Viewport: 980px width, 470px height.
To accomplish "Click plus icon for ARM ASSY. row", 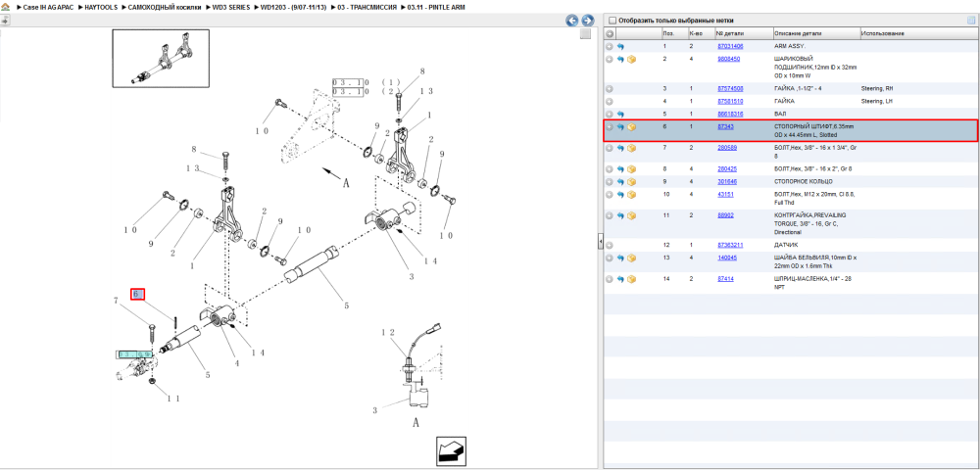I will (x=610, y=46).
